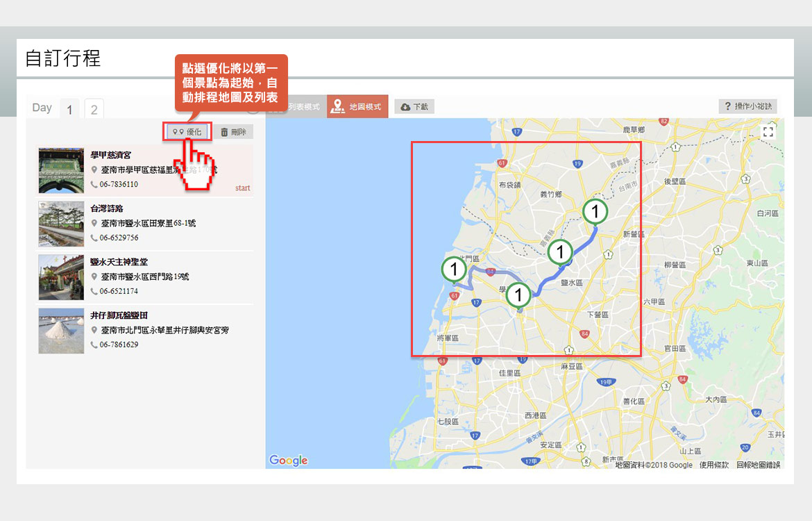Click the southernmost green map marker

tap(518, 296)
